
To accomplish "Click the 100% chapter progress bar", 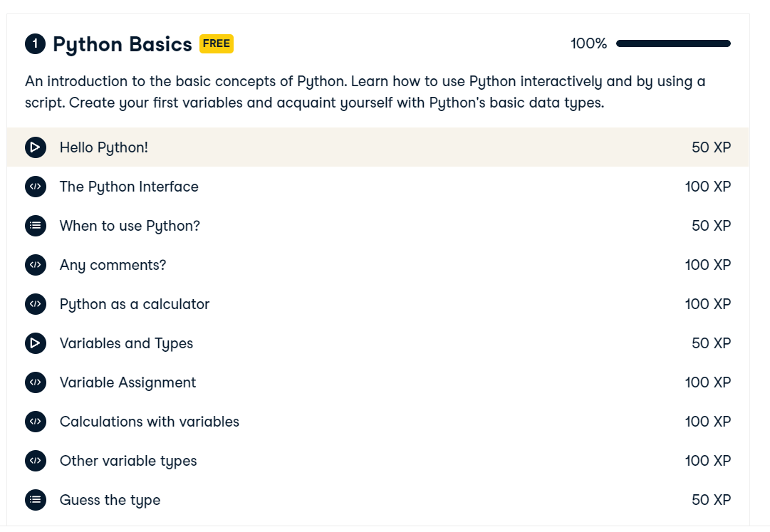I will tap(673, 43).
